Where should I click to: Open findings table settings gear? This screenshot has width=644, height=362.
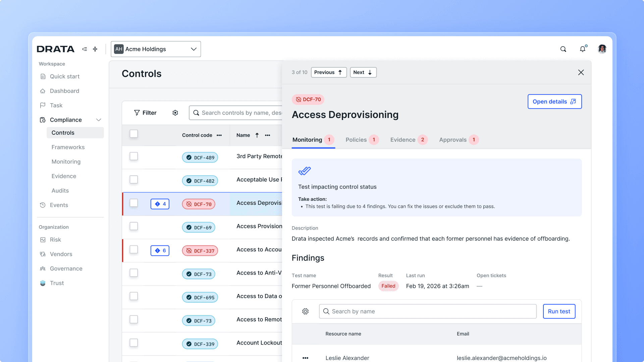305,311
